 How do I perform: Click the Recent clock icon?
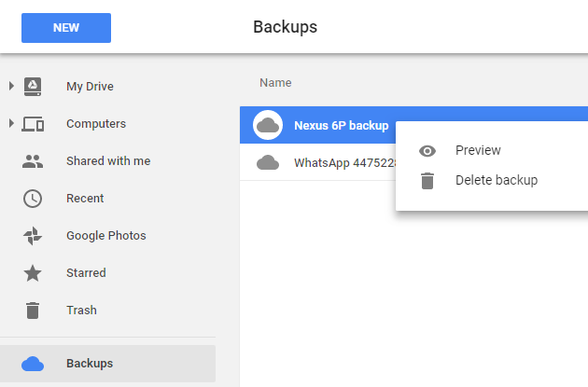pyautogui.click(x=33, y=199)
